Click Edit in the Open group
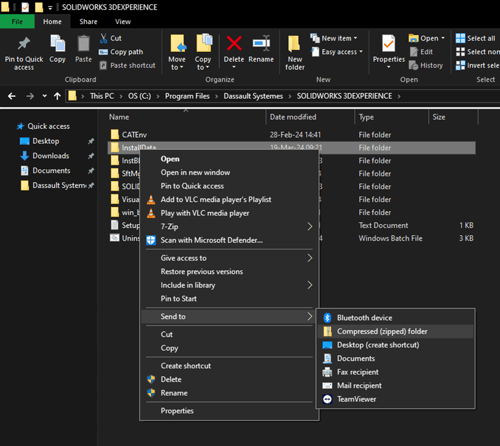 point(421,52)
